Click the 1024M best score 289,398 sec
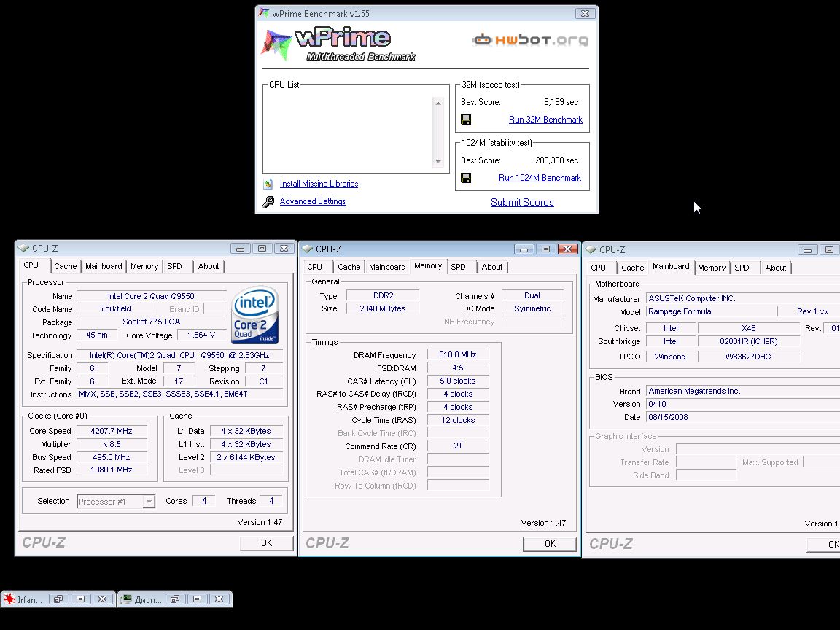The height and width of the screenshot is (630, 840). coord(556,160)
